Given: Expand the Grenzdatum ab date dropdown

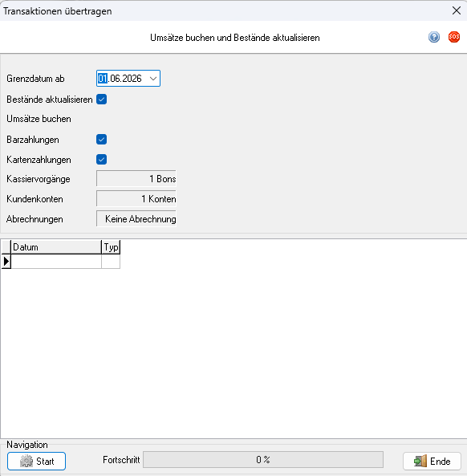Looking at the screenshot, I should (x=153, y=79).
